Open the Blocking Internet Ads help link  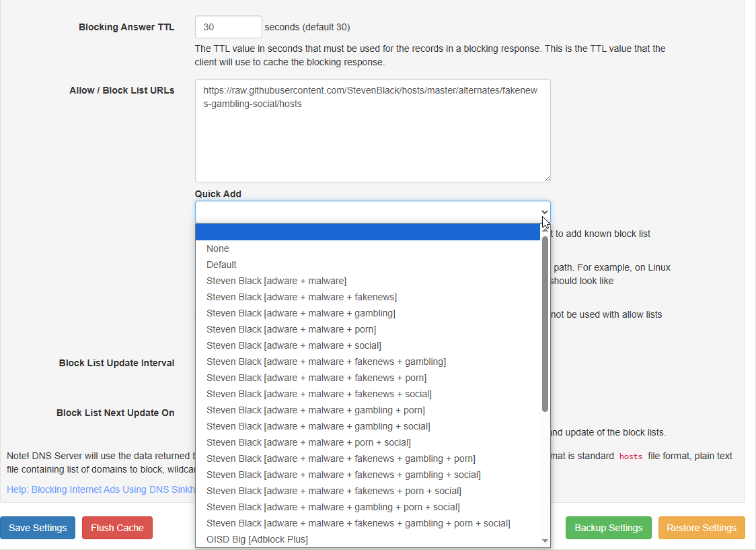click(x=101, y=489)
